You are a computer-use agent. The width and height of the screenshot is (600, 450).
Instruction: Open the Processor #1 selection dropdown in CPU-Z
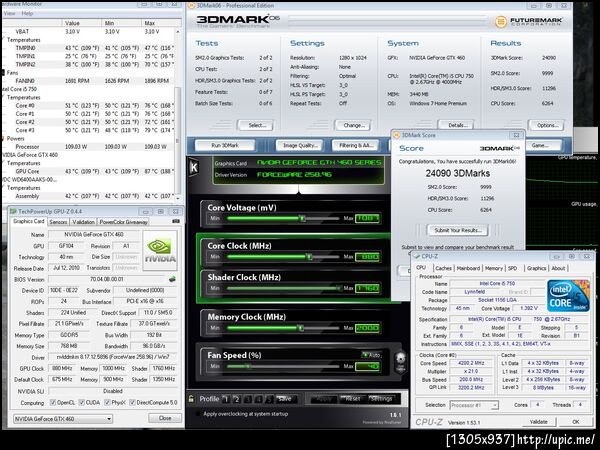(474, 405)
